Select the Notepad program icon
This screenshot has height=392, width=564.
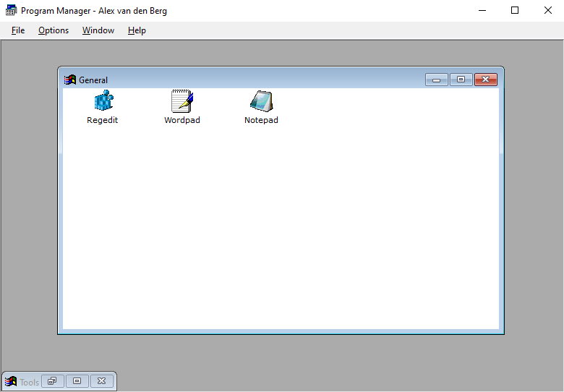[262, 101]
